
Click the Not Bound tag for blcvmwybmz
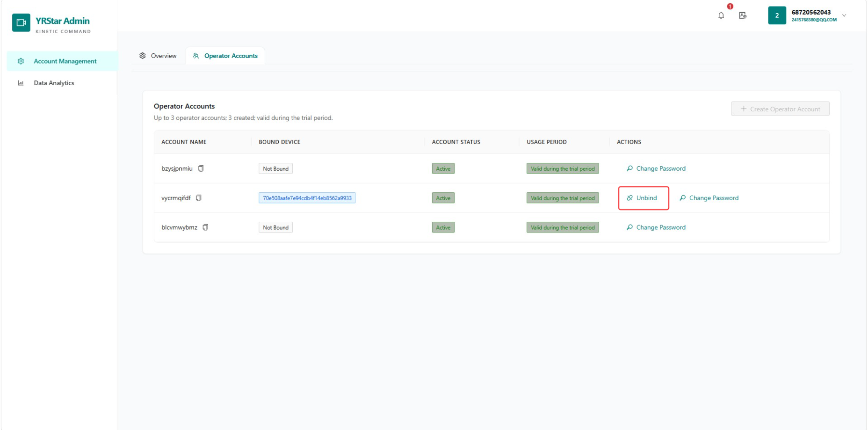(x=275, y=227)
